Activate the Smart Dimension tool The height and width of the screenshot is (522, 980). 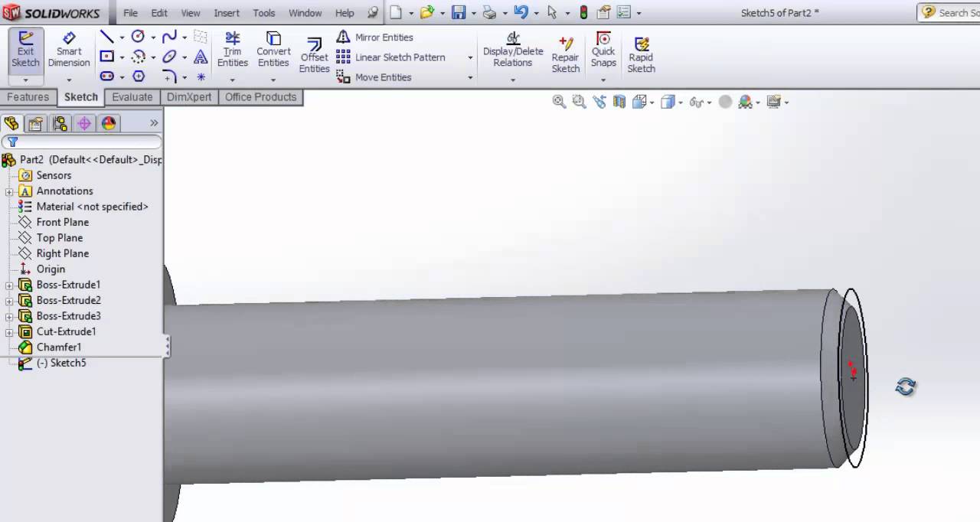point(69,50)
